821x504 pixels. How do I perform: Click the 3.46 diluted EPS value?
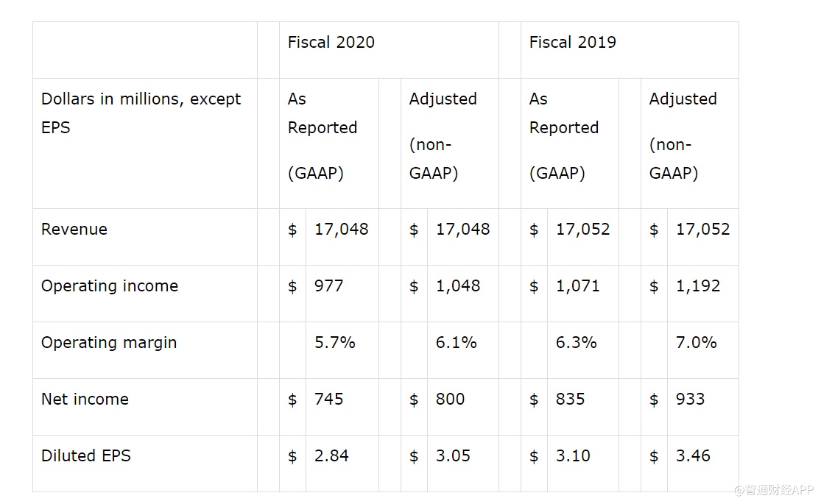[694, 456]
